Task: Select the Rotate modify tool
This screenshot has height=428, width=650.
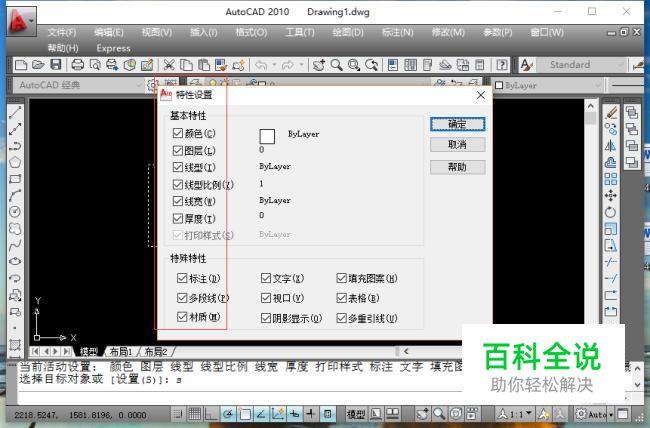Action: pyautogui.click(x=611, y=212)
